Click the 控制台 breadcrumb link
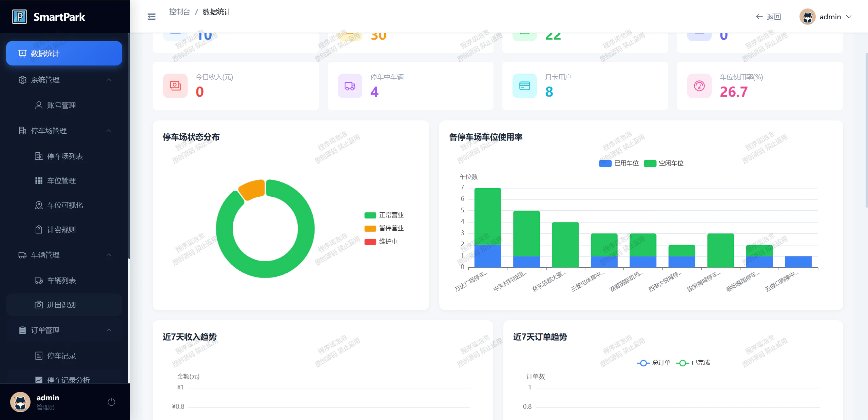868x420 pixels. (179, 12)
